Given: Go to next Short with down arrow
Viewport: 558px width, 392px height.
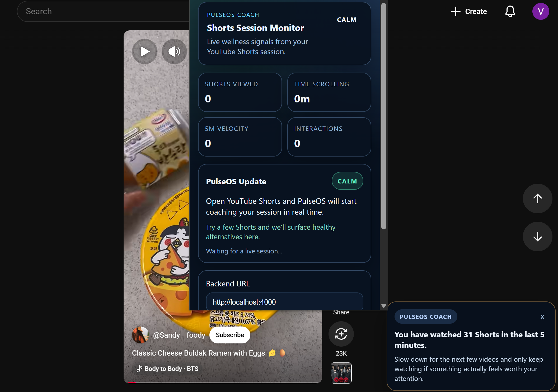Looking at the screenshot, I should [x=537, y=237].
